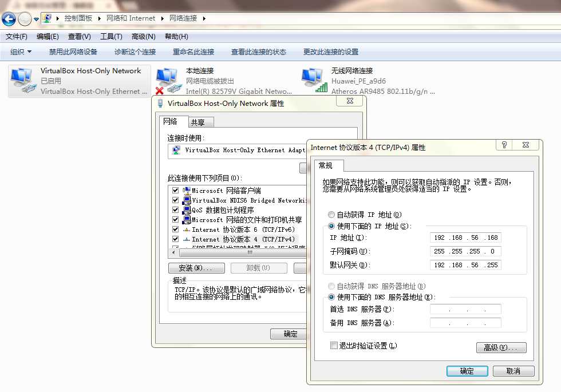Viewport: 561px width, 392px height.
Task: Expand arrow before 控制面板 in breadcrumb
Action: click(x=58, y=18)
